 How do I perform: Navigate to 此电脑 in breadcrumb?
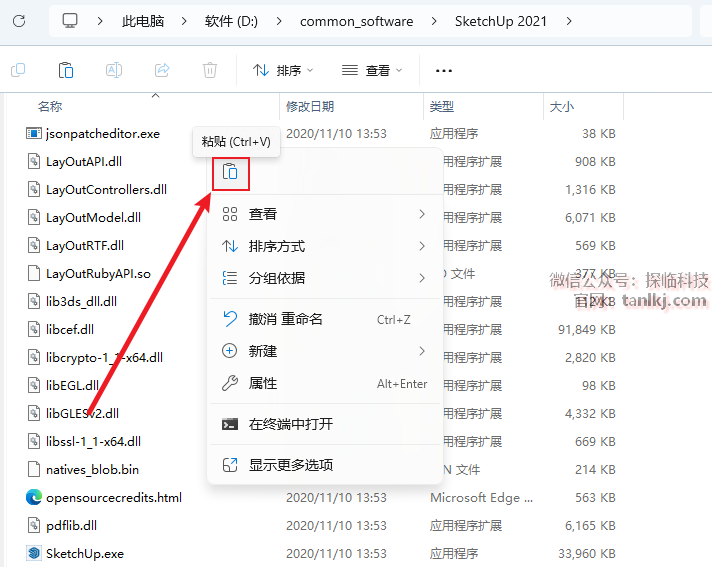pyautogui.click(x=143, y=21)
